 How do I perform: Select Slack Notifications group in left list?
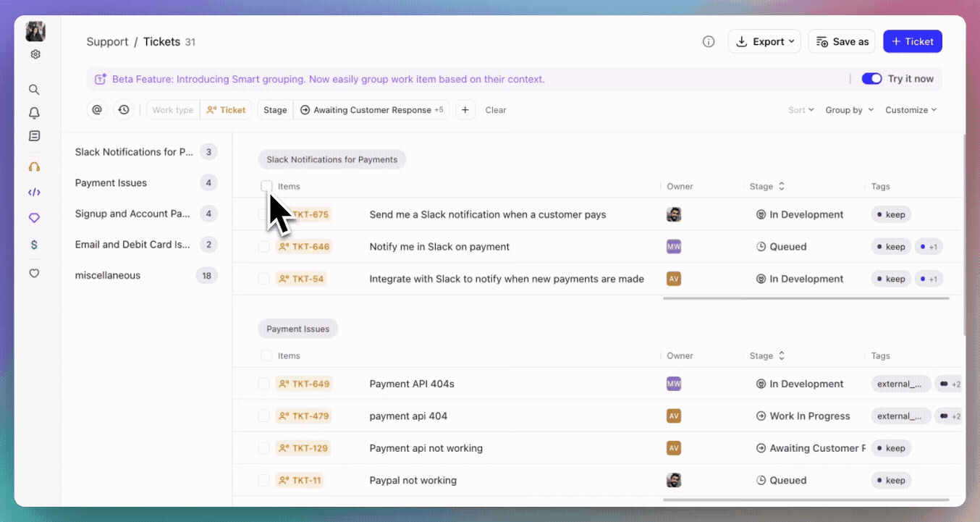[146, 152]
